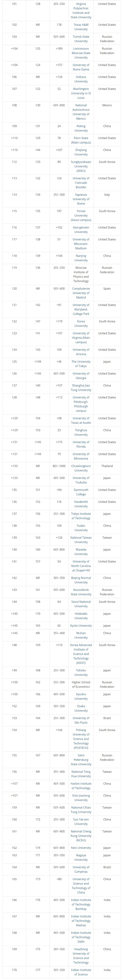Click the Texas A&M University name

[81, 27]
